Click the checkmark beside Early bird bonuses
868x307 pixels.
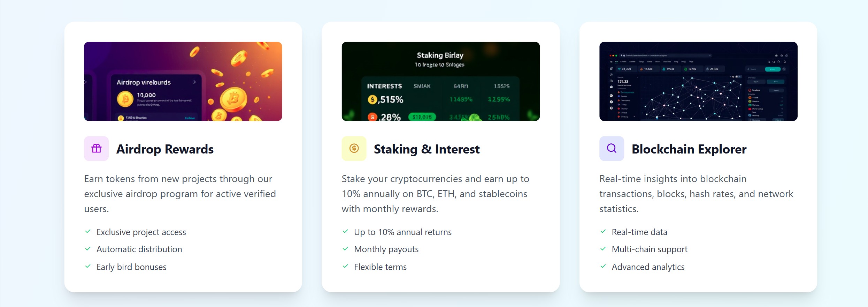tap(88, 267)
